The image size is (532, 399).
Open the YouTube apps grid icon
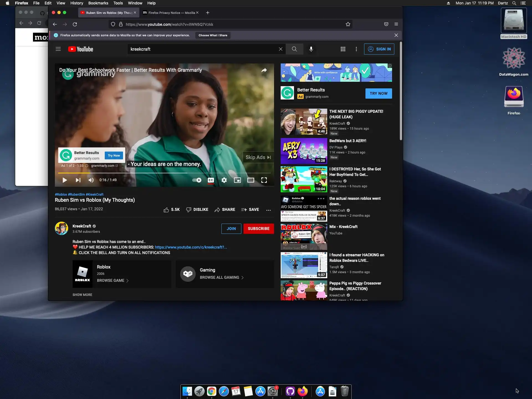(x=343, y=49)
